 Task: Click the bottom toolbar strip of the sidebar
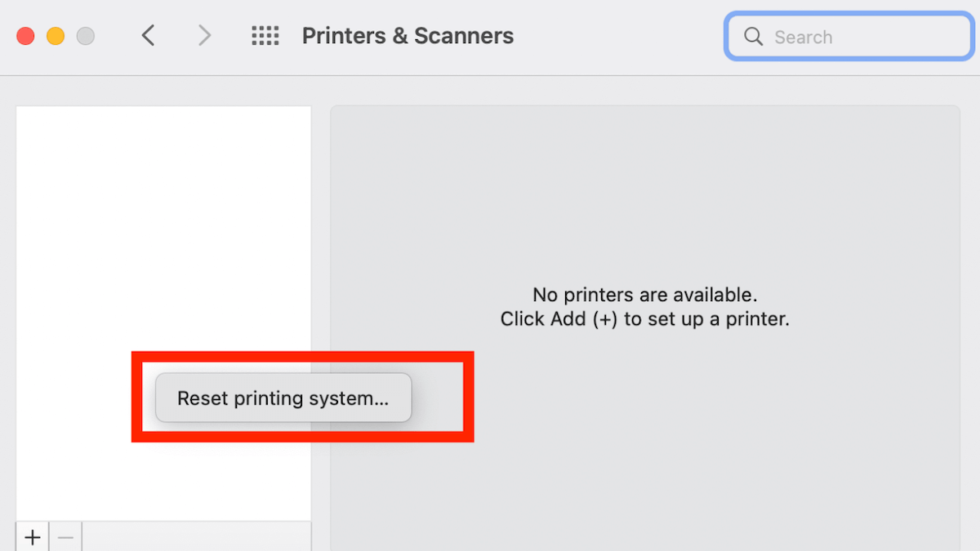click(x=196, y=537)
